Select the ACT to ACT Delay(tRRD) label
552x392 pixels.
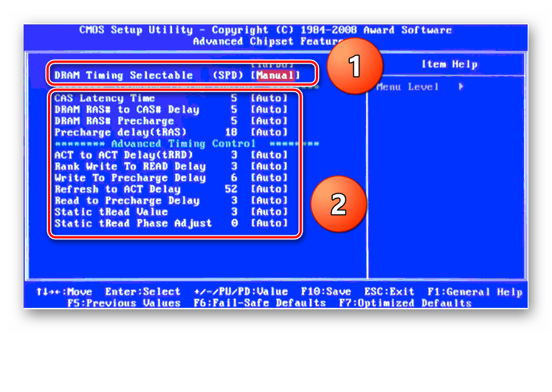pos(123,155)
